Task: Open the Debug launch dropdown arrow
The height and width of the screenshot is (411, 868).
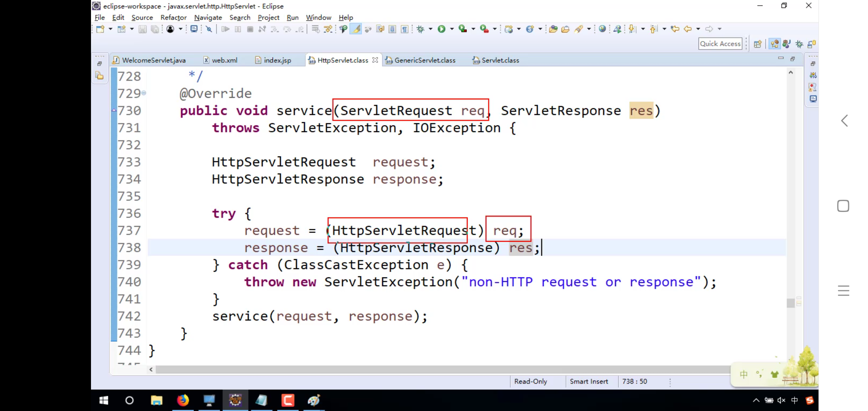Action: coord(431,29)
